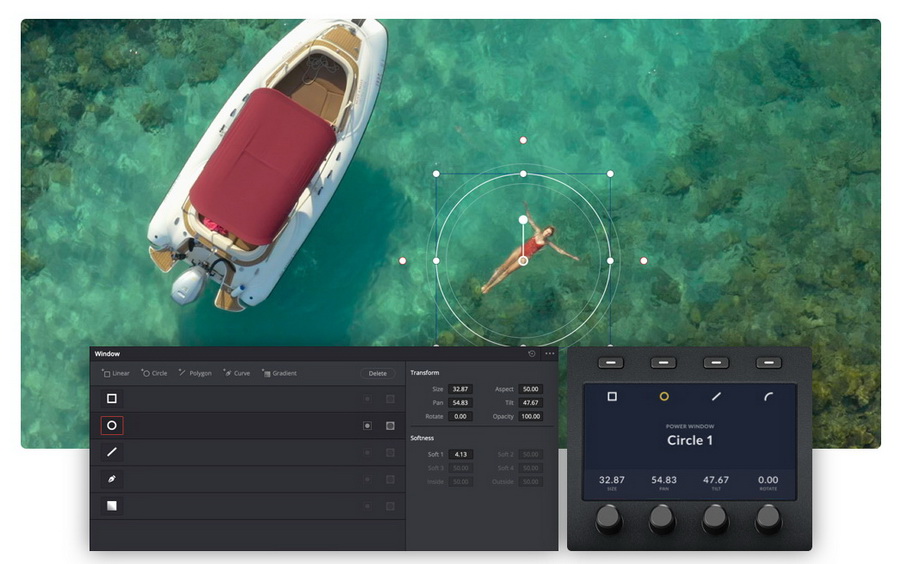Click the knob under the ROTATE readout

(x=768, y=518)
